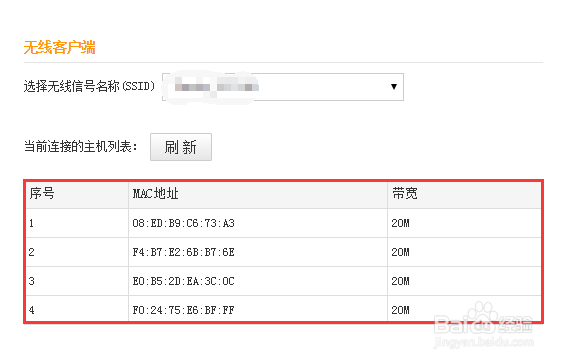Open the SSID selection dropdown
The height and width of the screenshot is (362, 566).
pos(283,87)
